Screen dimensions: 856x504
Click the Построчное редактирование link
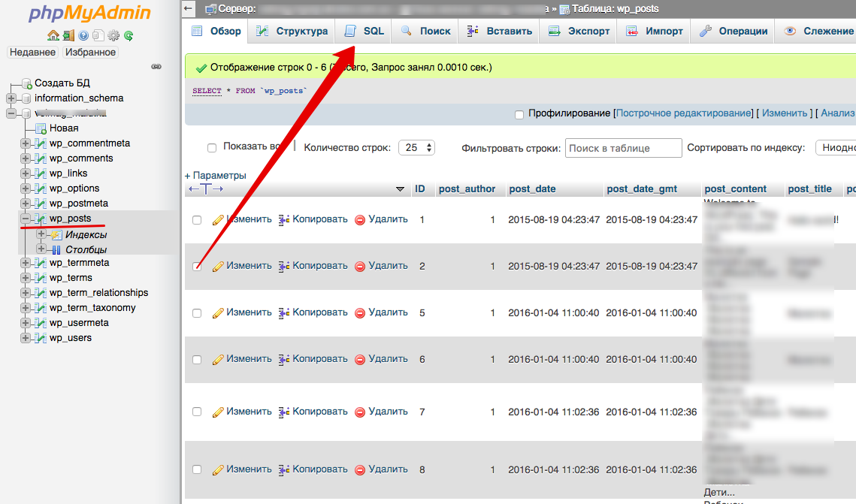pyautogui.click(x=684, y=113)
